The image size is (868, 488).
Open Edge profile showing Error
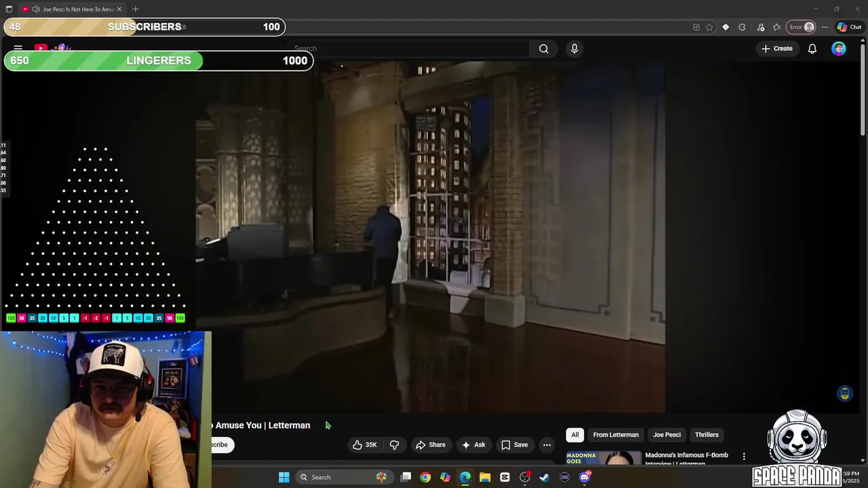coord(801,27)
